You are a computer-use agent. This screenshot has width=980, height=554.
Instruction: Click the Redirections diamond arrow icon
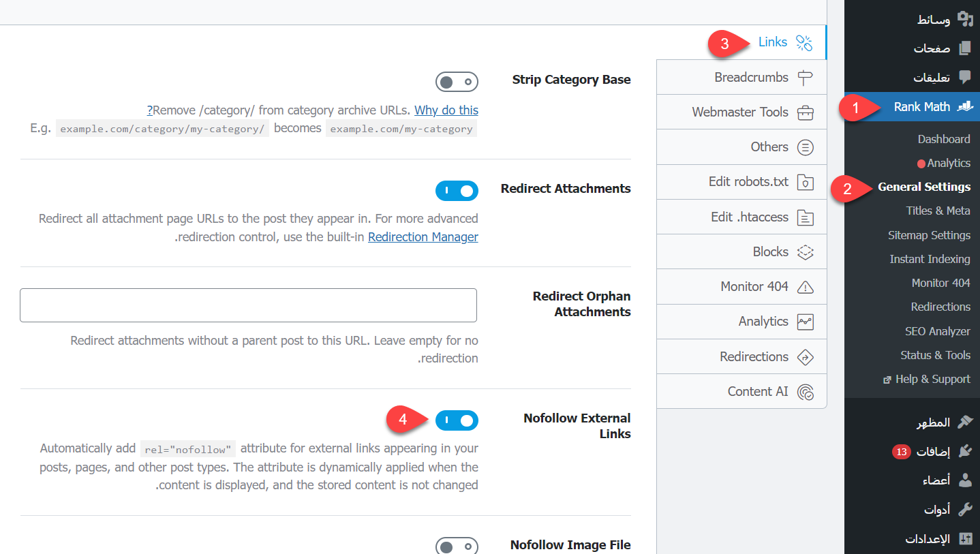tap(805, 357)
